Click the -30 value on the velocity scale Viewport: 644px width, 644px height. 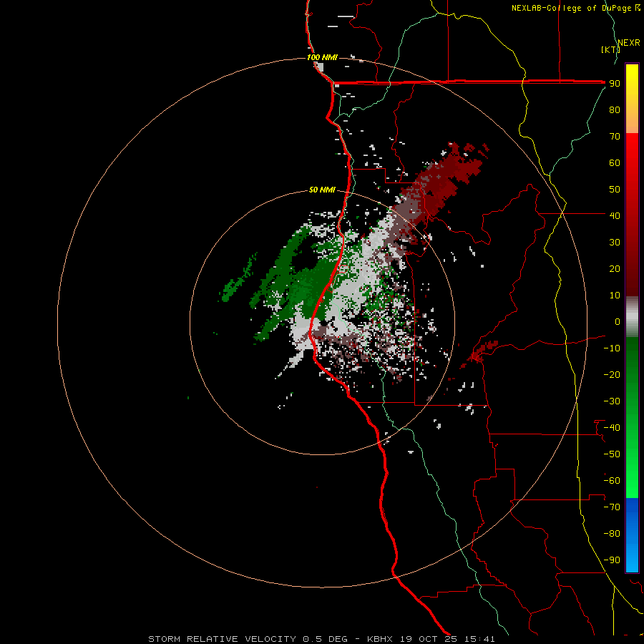click(612, 401)
